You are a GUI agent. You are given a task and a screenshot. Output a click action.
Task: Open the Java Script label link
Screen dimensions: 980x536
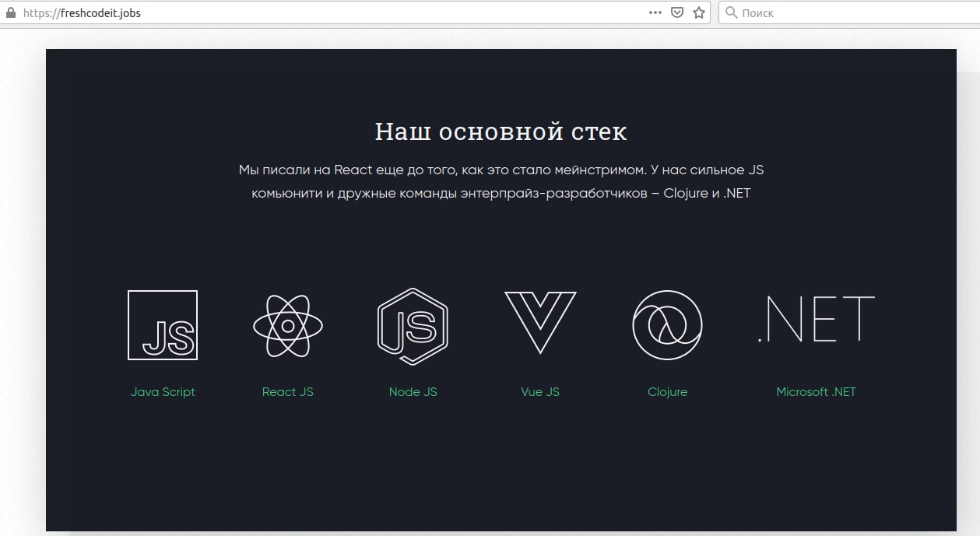coord(163,392)
